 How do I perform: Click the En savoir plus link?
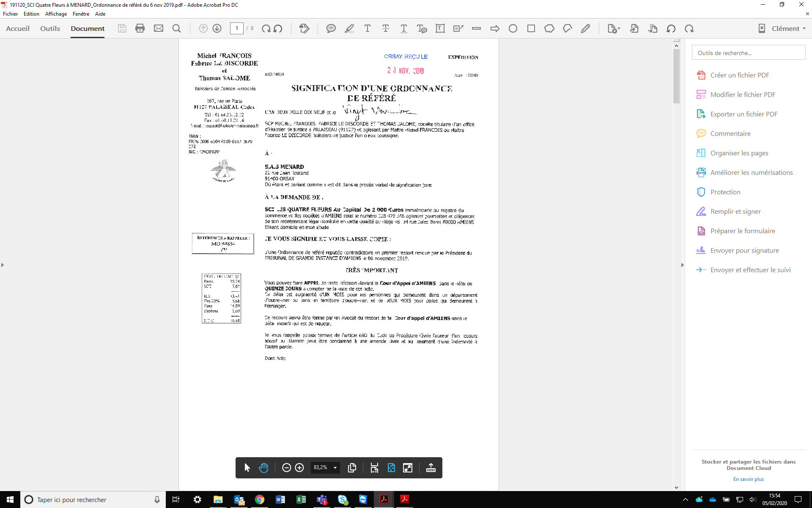coord(748,479)
